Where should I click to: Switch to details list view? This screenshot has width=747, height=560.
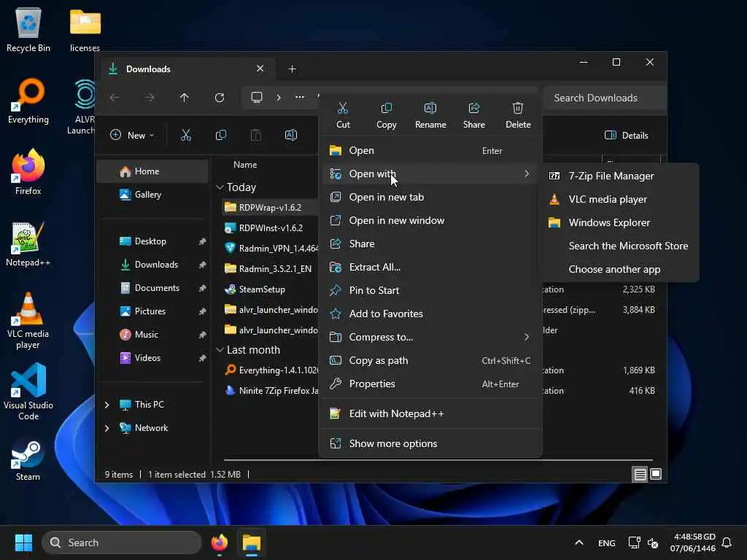(640, 474)
